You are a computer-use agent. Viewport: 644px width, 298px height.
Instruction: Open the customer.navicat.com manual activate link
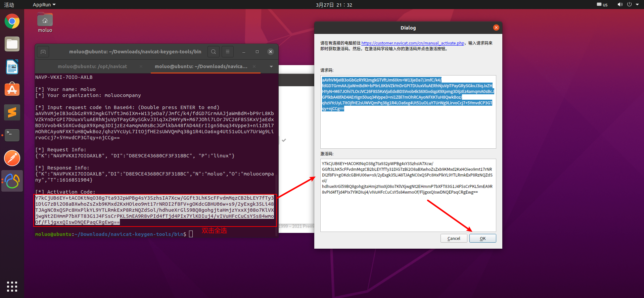tap(413, 43)
